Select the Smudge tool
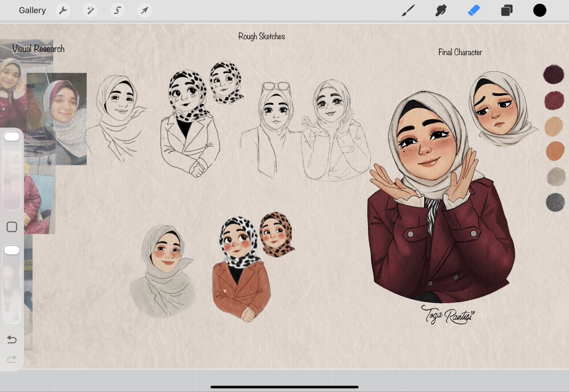The height and width of the screenshot is (392, 569). point(441,10)
